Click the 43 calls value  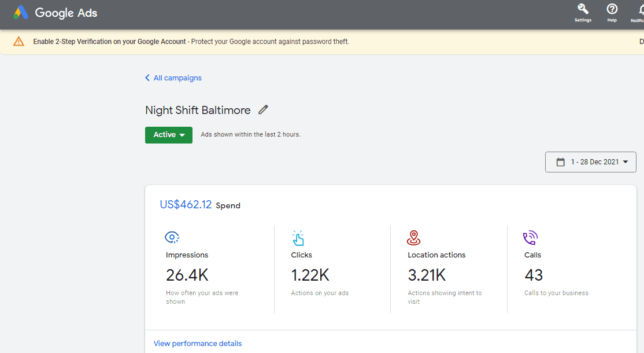(x=534, y=275)
